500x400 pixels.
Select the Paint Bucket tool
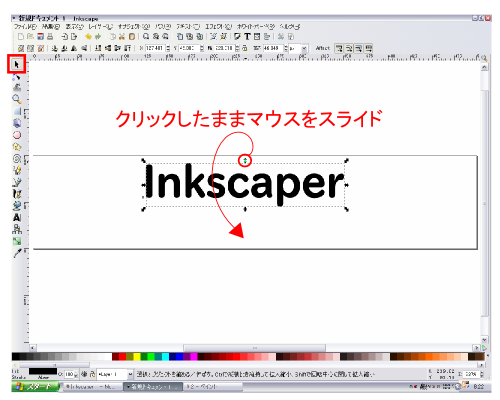pyautogui.click(x=17, y=205)
